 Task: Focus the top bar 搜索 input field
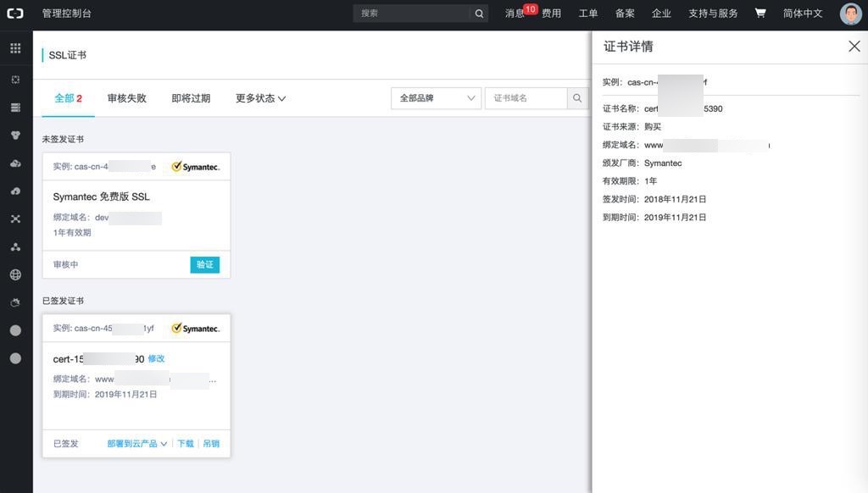pyautogui.click(x=414, y=14)
